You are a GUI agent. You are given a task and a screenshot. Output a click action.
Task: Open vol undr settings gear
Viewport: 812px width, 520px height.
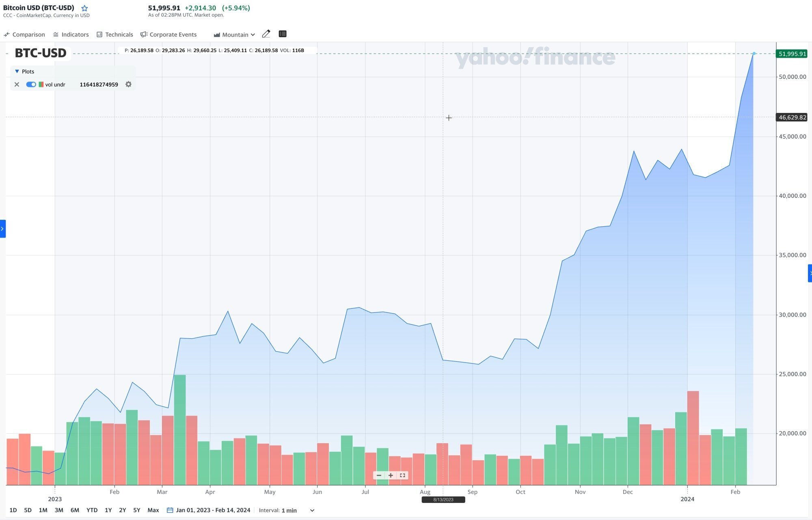[x=128, y=84]
